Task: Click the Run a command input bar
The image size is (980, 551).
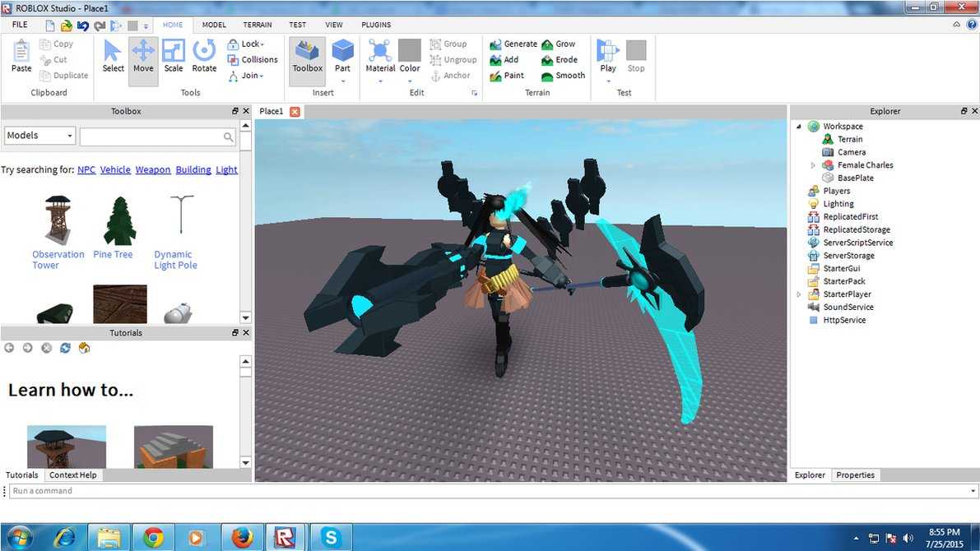Action: pyautogui.click(x=494, y=491)
